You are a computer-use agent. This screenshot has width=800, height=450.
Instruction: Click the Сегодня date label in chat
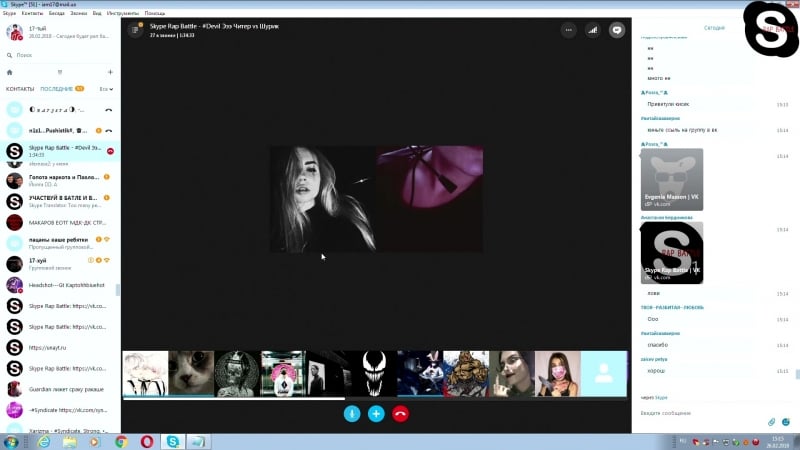point(714,28)
